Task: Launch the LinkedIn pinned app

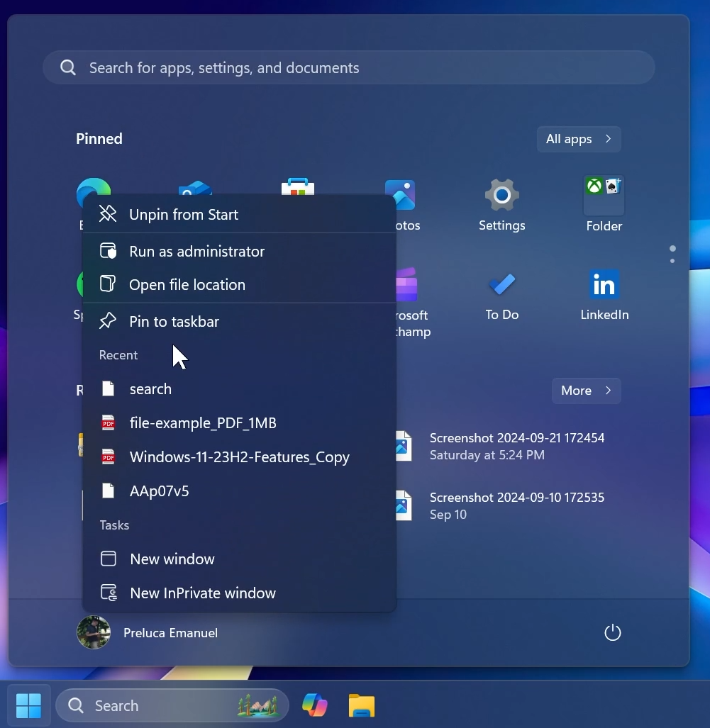Action: pos(604,296)
